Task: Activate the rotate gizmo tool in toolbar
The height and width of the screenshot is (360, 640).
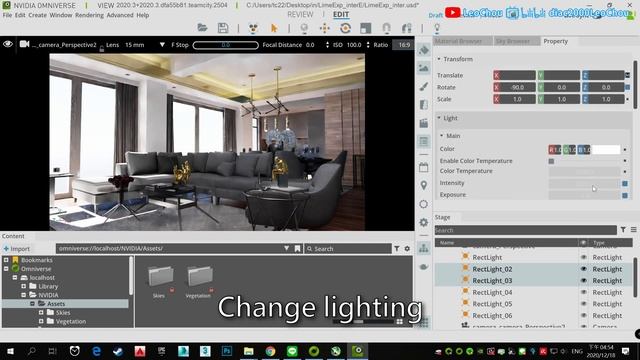Action: 345,28
